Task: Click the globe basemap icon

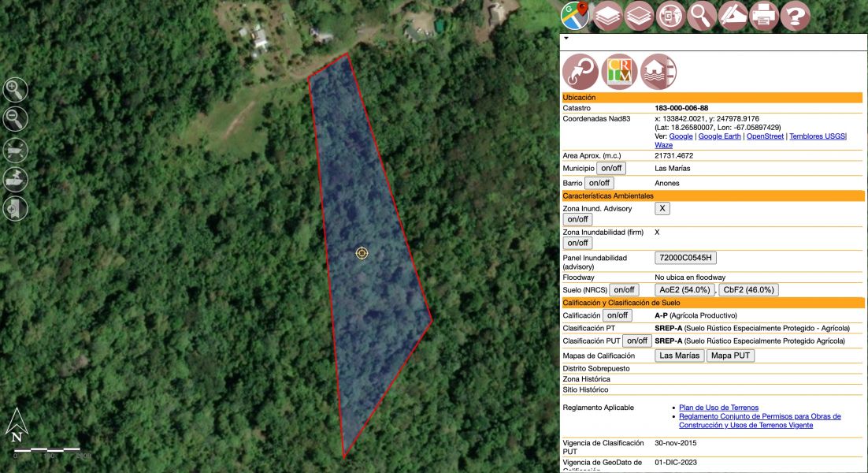Action: (x=670, y=16)
